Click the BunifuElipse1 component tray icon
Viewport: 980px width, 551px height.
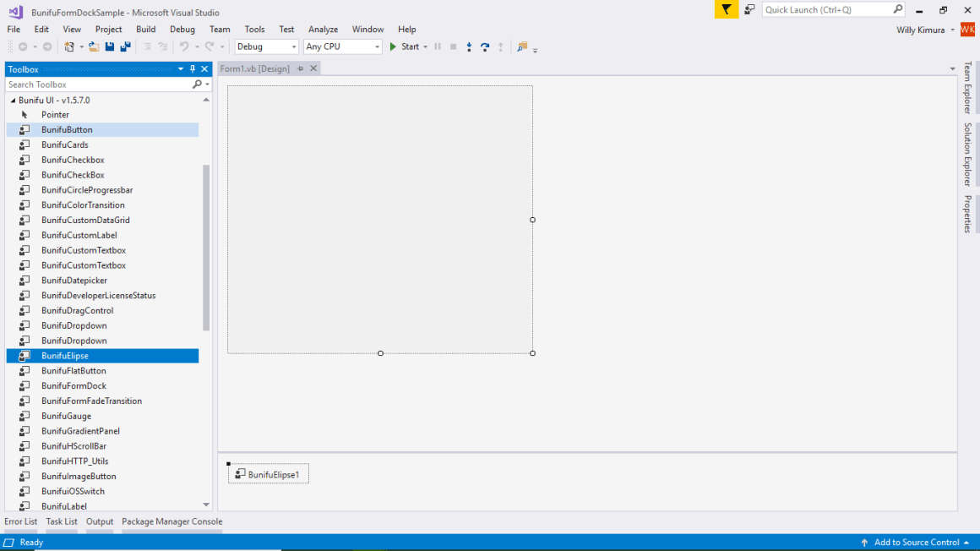point(240,474)
